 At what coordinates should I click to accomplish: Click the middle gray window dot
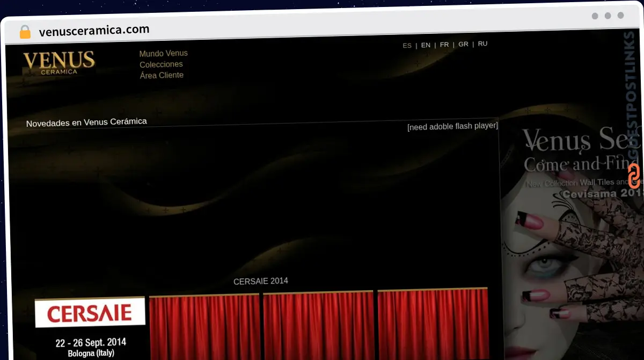click(x=608, y=16)
